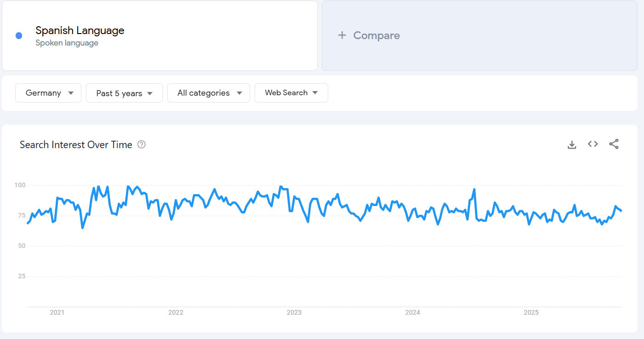Select the Spanish Language search term
The image size is (644, 339).
(80, 31)
